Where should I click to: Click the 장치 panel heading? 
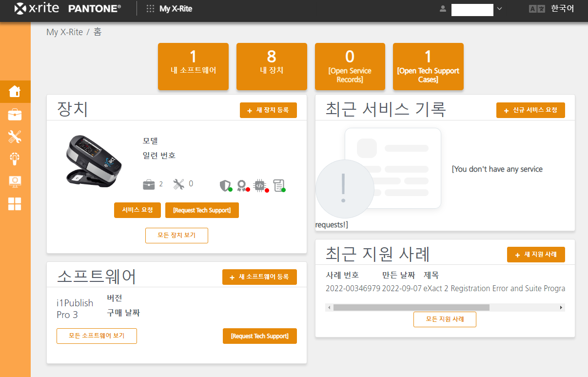coord(73,109)
